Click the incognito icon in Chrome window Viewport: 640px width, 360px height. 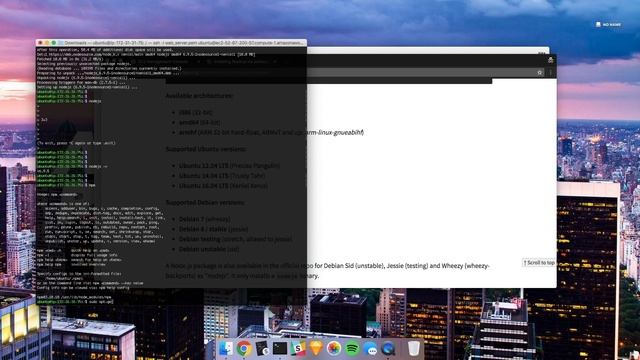click(550, 60)
